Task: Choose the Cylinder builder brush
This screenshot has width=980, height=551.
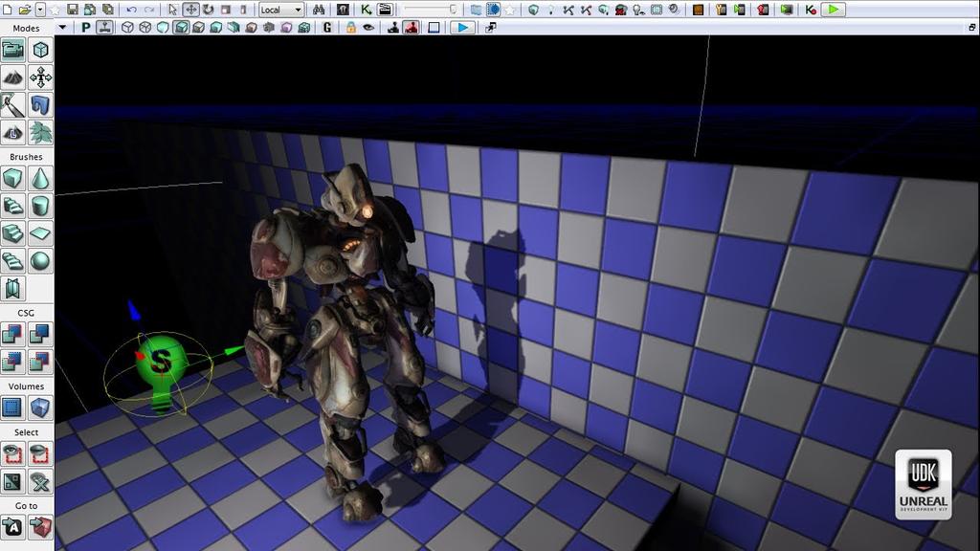Action: [x=40, y=207]
